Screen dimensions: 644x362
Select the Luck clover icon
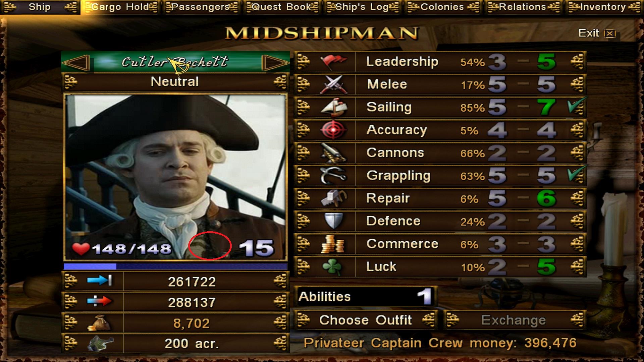[332, 267]
